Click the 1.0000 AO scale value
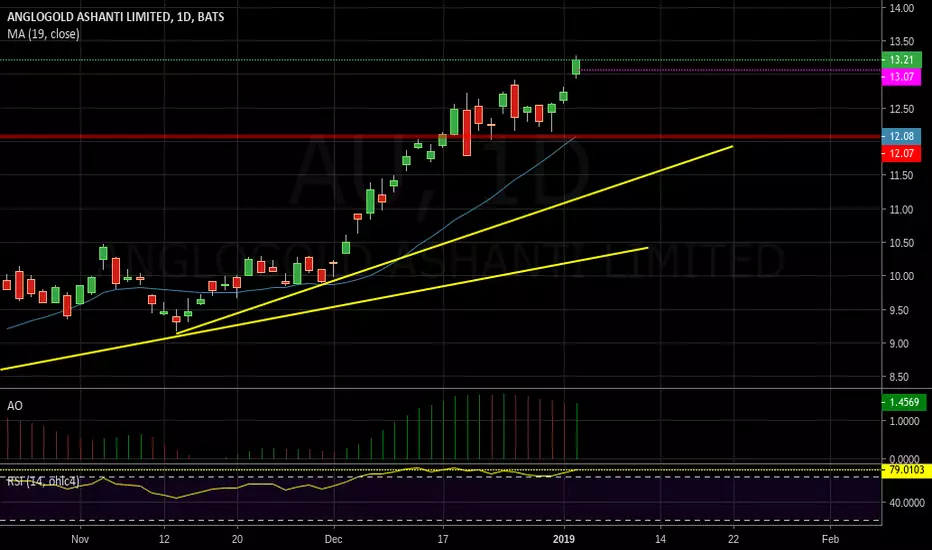 (x=904, y=421)
